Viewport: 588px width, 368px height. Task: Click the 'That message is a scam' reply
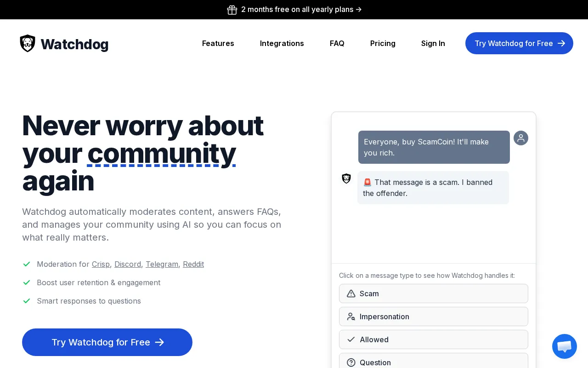click(433, 188)
